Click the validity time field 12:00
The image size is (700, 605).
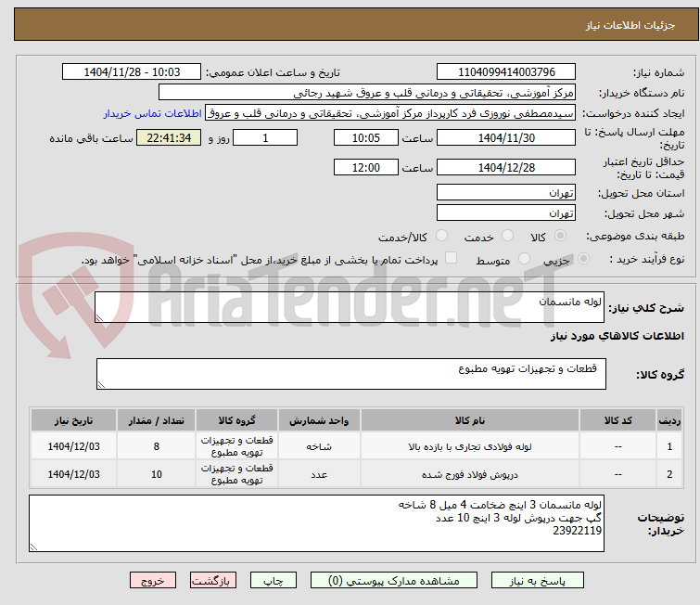(x=366, y=167)
